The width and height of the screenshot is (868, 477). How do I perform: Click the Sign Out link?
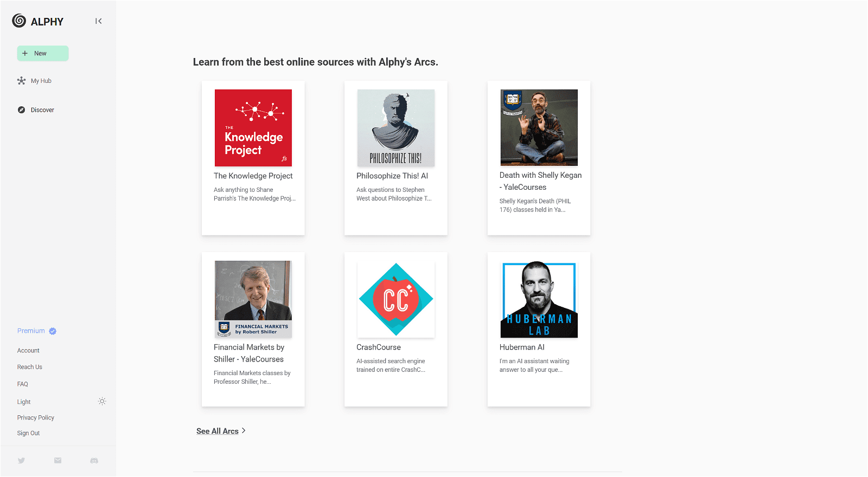28,433
